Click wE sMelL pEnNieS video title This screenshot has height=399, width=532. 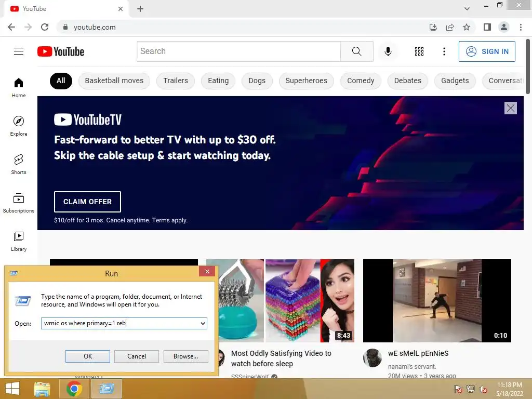(418, 353)
